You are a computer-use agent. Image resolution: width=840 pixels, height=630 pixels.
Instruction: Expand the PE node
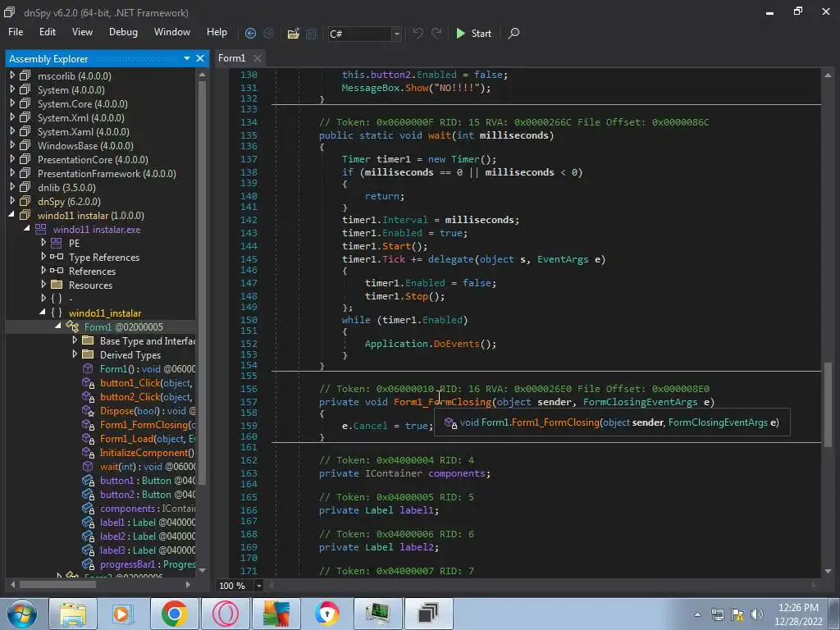coord(43,243)
